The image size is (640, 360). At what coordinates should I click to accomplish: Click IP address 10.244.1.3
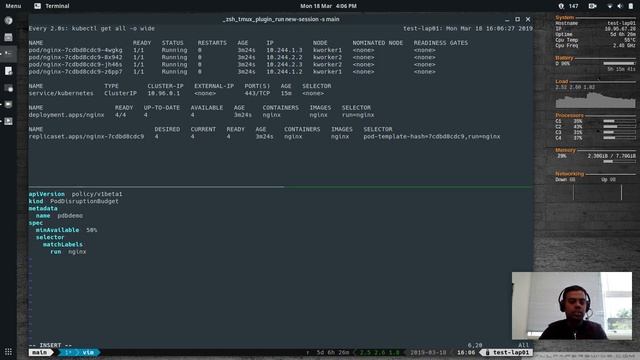(284, 50)
